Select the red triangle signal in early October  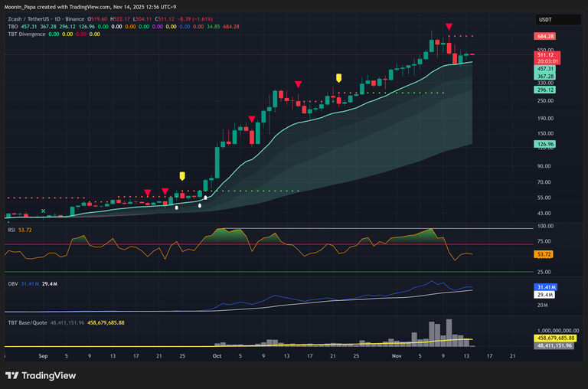pos(252,119)
